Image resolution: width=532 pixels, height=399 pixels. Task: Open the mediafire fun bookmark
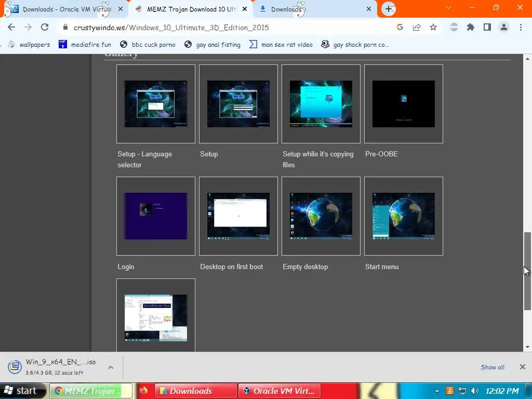pyautogui.click(x=85, y=45)
